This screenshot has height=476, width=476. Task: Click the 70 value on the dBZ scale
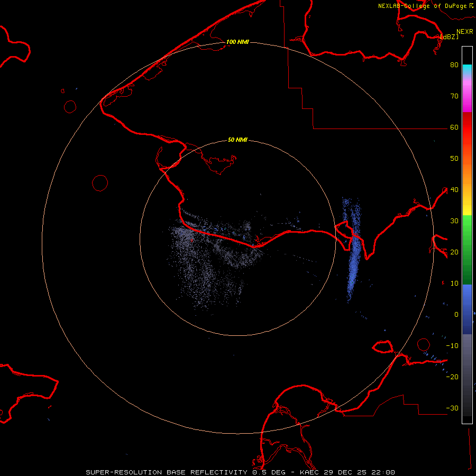pyautogui.click(x=454, y=96)
